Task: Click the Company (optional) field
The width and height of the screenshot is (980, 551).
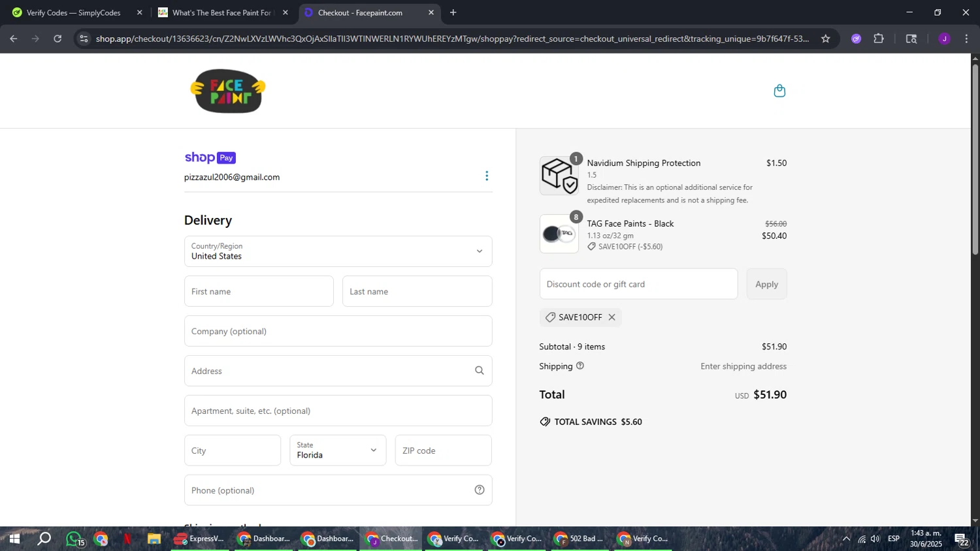Action: pyautogui.click(x=338, y=331)
